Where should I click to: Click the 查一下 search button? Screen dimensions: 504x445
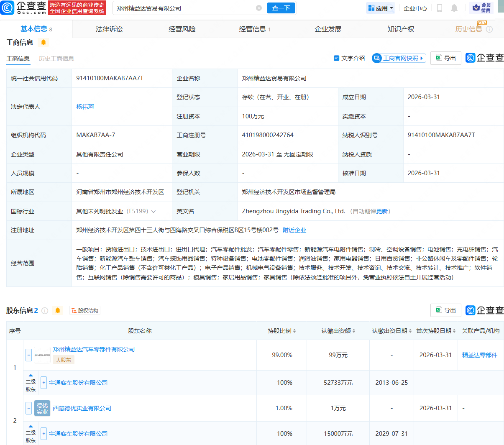click(281, 8)
